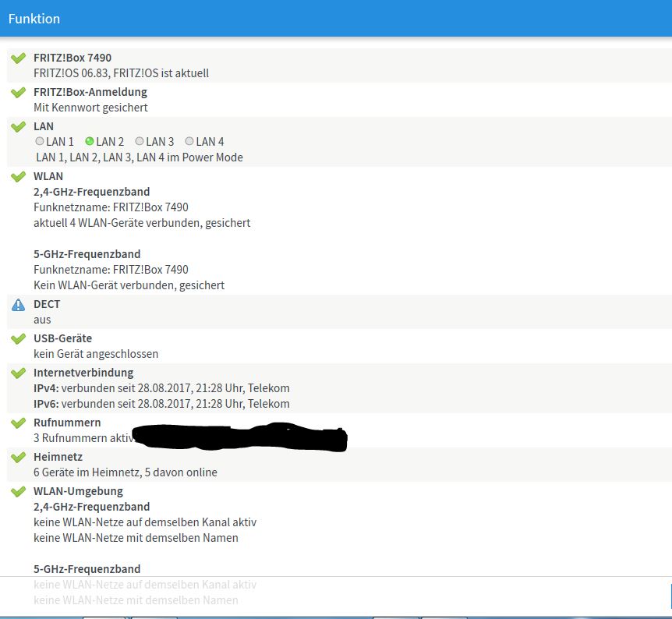Open the USB-Geräte heading link
672x619 pixels.
(x=62, y=338)
